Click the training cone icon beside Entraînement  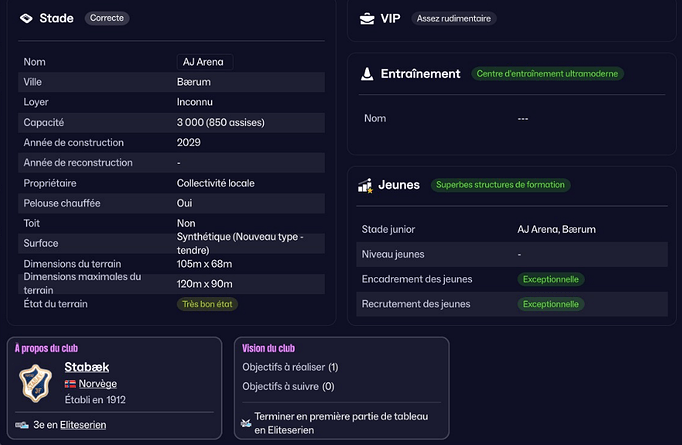(367, 73)
